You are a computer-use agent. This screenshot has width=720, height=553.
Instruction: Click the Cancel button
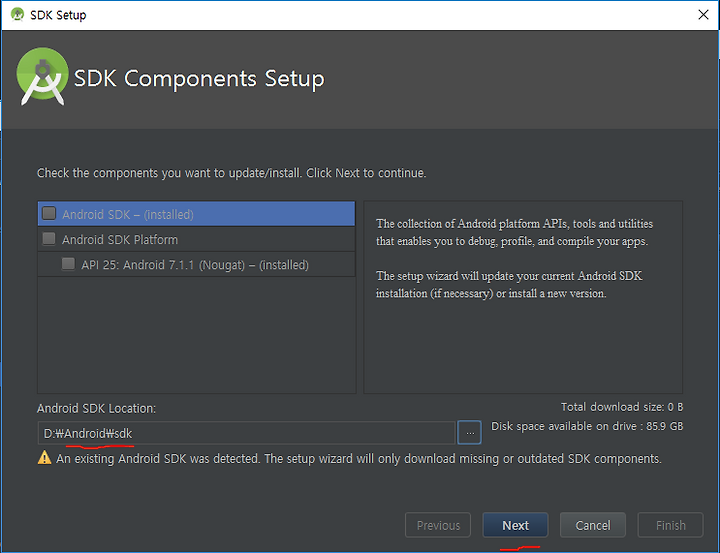pyautogui.click(x=593, y=525)
